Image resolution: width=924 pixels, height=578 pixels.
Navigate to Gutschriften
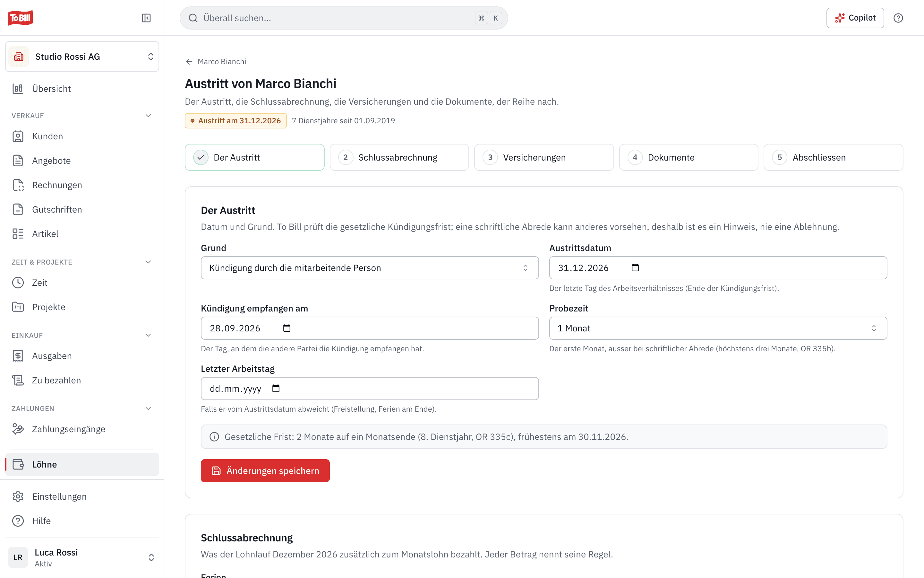pyautogui.click(x=82, y=209)
